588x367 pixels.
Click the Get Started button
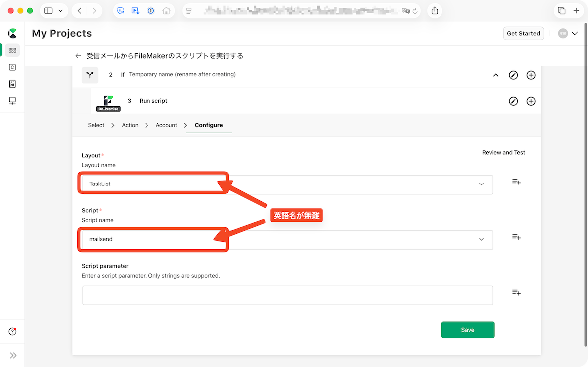(x=523, y=33)
